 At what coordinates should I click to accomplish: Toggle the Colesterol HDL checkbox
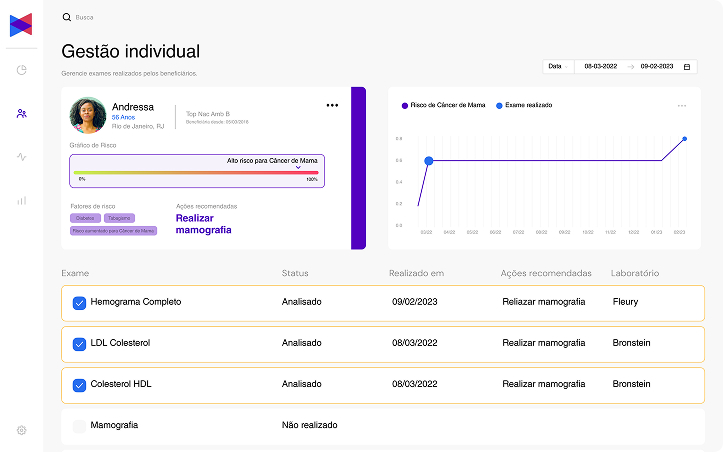(80, 385)
